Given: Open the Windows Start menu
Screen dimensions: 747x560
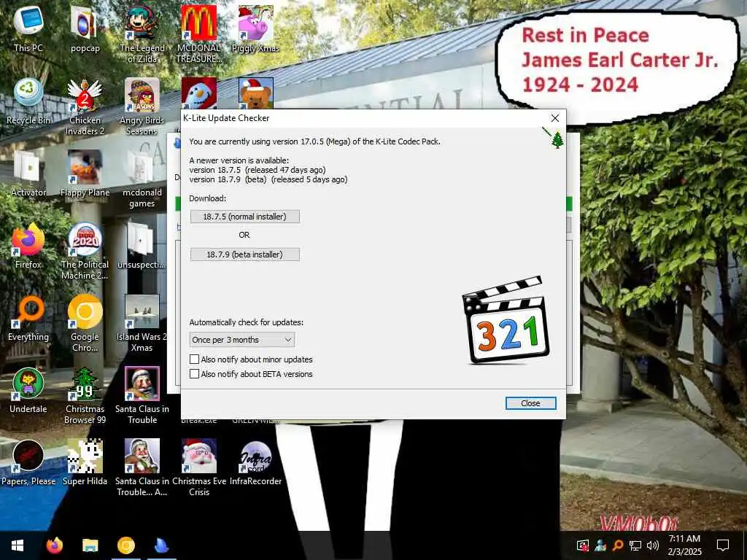Looking at the screenshot, I should click(18, 545).
